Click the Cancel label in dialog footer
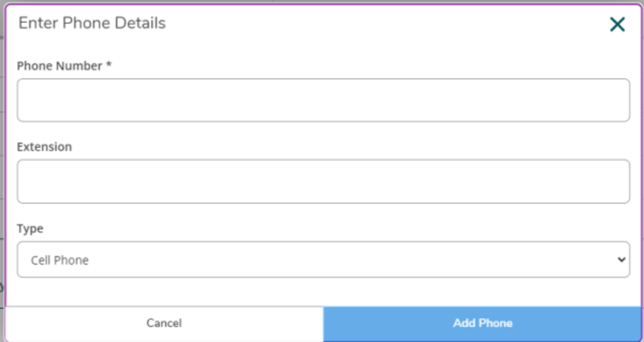Viewport: 644px width, 342px height. (x=164, y=323)
